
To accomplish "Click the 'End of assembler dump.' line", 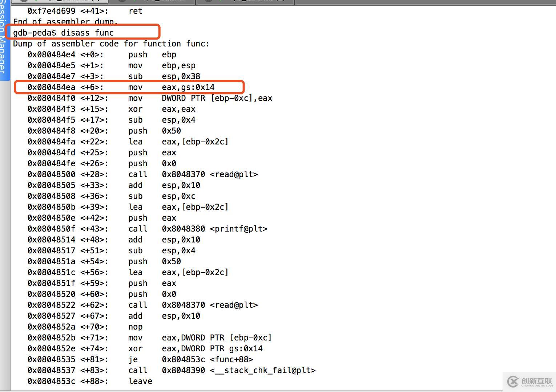I will pyautogui.click(x=65, y=22).
